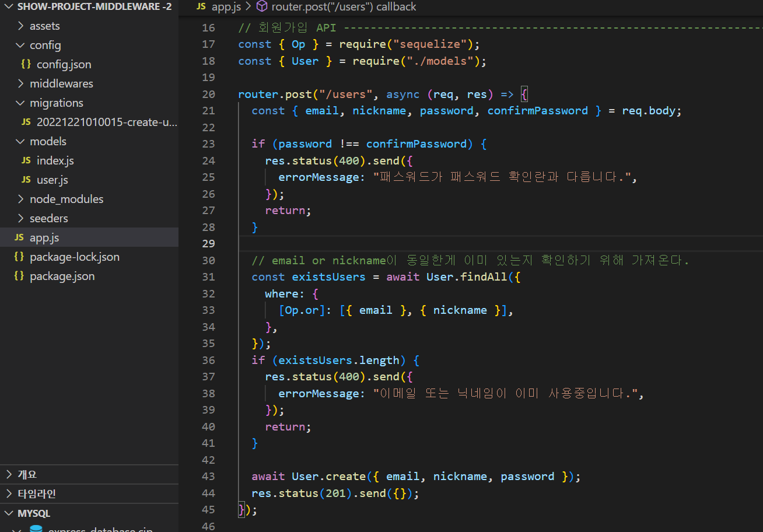Click line number 20 in gutter
The height and width of the screenshot is (532, 763).
click(208, 94)
